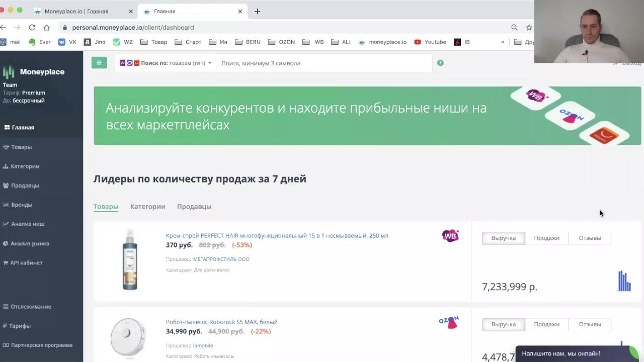
Task: Select Выручка for Roborock product
Action: click(x=504, y=325)
